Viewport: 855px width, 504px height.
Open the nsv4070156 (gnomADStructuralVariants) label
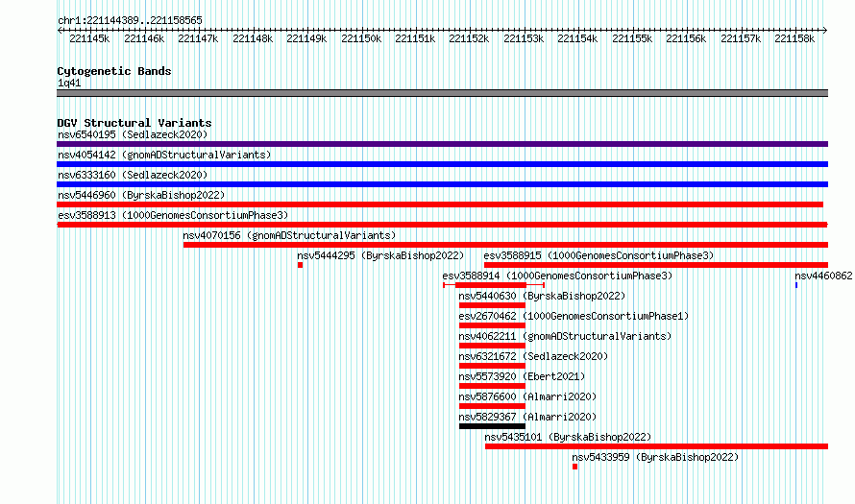[x=289, y=235]
